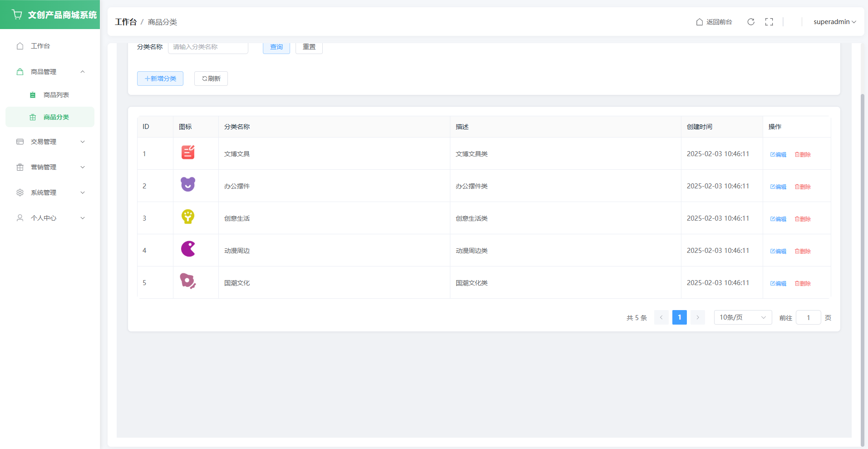Click 删除 for the 国潮文化 row
This screenshot has height=449, width=868.
pyautogui.click(x=803, y=283)
